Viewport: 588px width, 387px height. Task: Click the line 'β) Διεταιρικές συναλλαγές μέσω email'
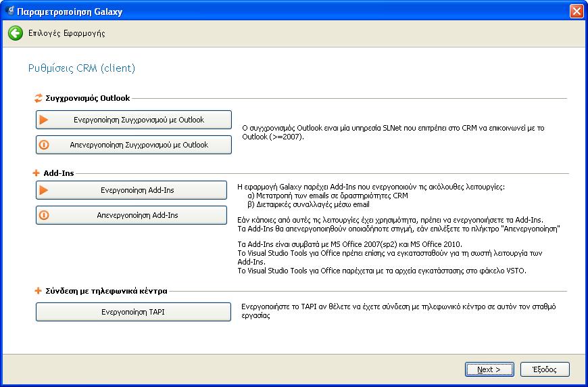309,204
